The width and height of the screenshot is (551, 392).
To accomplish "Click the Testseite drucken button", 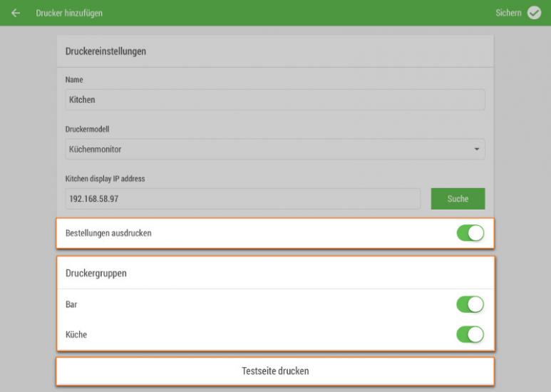I will (x=275, y=371).
